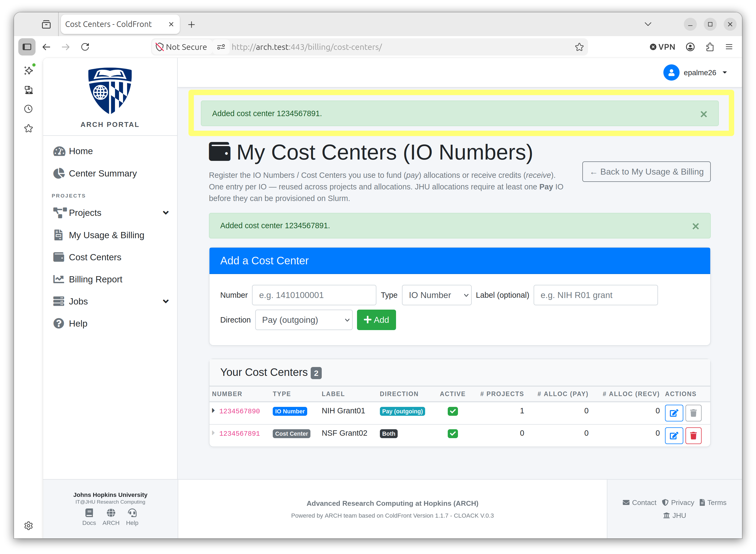756x554 pixels.
Task: Edit cost center 1234567891
Action: 674,435
